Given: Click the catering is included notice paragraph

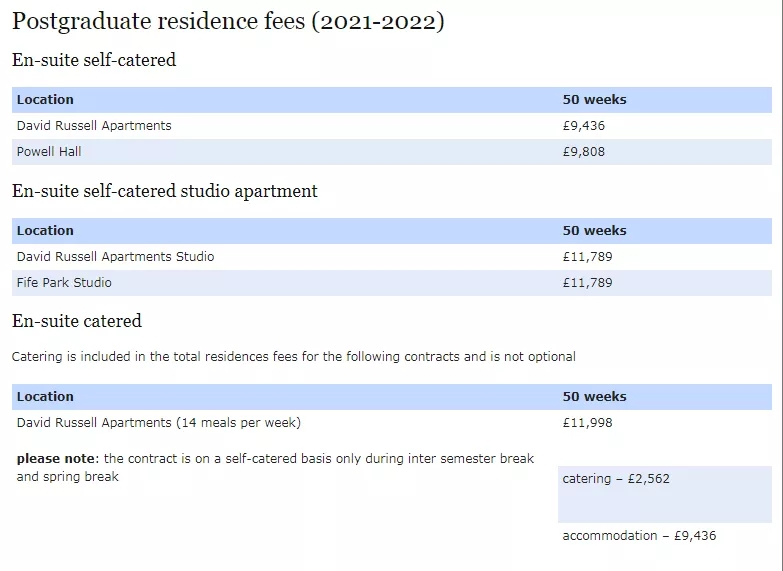Looking at the screenshot, I should pos(293,357).
